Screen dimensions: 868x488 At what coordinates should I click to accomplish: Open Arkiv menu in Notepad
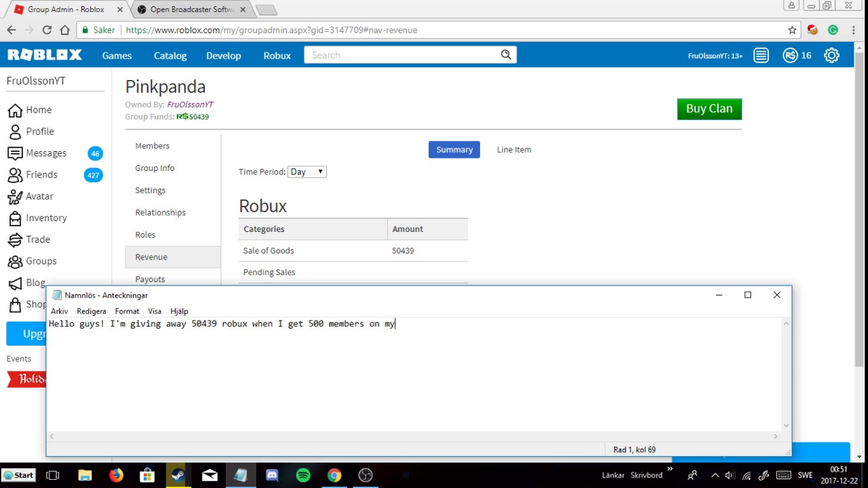coord(60,311)
